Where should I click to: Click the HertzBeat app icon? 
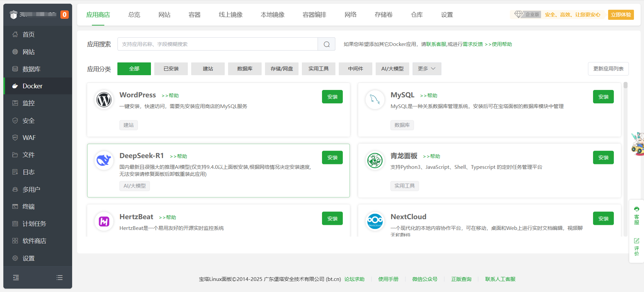point(104,222)
